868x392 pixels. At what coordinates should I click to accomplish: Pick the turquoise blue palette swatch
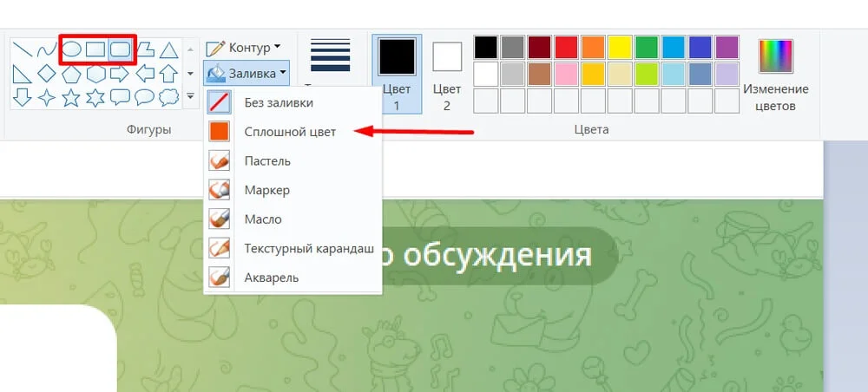click(x=674, y=48)
